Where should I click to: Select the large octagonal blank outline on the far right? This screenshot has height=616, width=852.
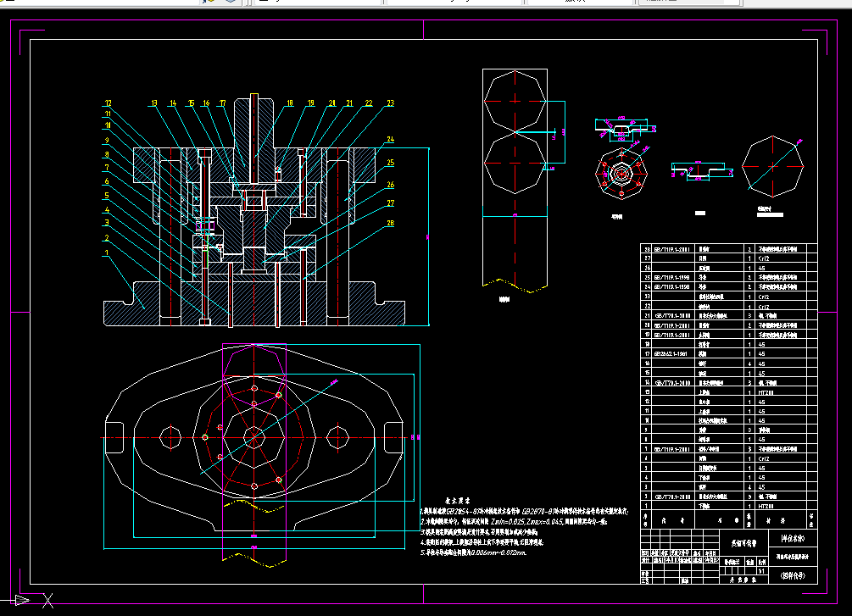[772, 167]
